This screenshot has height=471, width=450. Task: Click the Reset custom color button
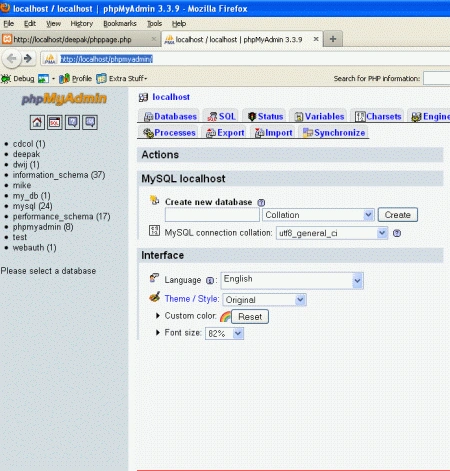250,317
